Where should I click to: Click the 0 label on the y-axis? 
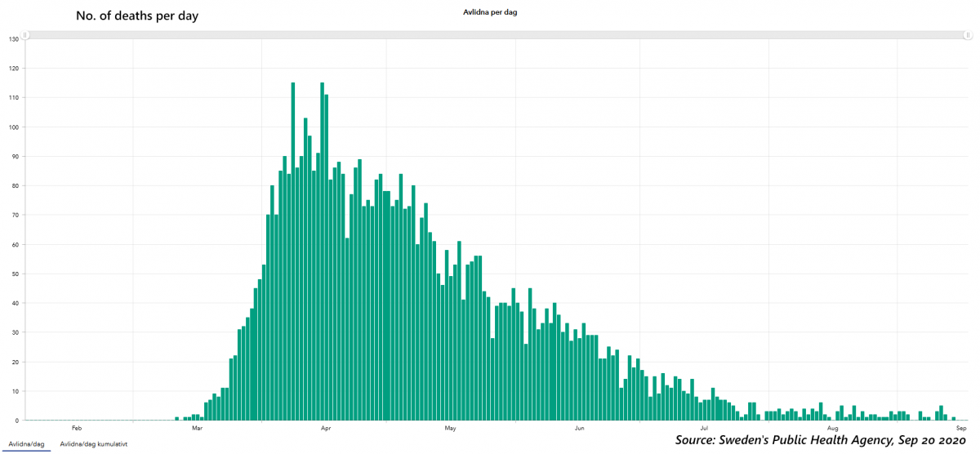click(x=17, y=421)
